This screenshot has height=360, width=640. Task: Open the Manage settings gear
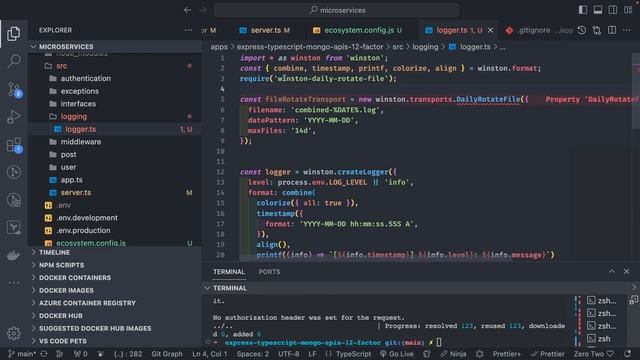[x=13, y=333]
